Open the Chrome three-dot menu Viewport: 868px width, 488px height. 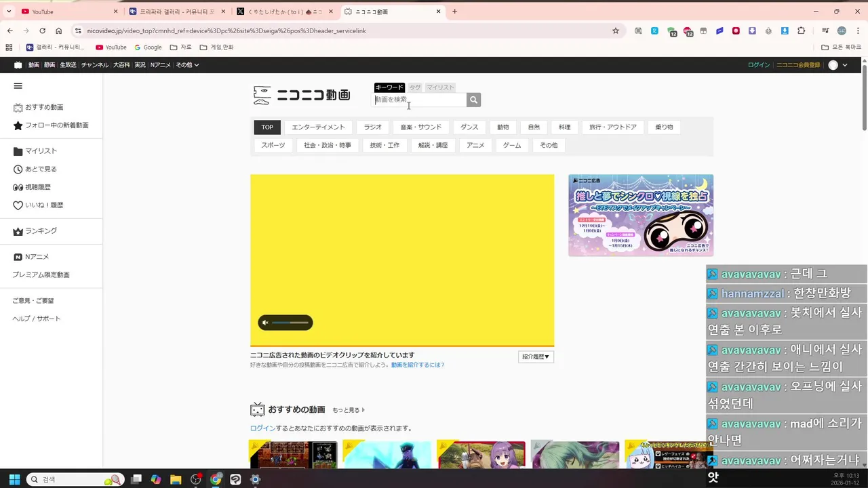(857, 30)
